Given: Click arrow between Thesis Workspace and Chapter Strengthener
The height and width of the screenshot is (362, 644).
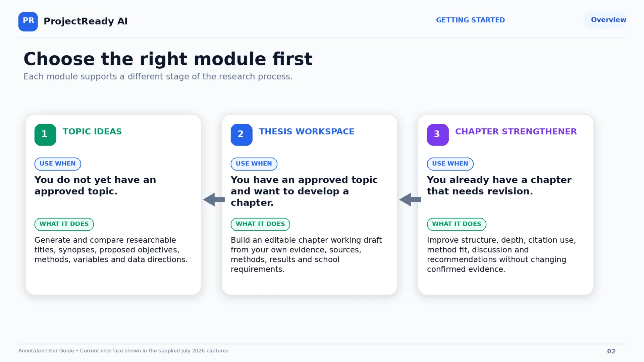Looking at the screenshot, I should [410, 200].
